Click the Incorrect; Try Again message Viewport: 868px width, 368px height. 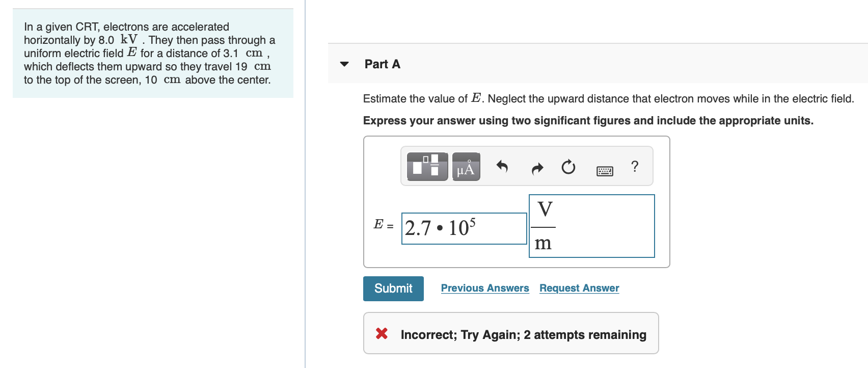[x=523, y=335]
